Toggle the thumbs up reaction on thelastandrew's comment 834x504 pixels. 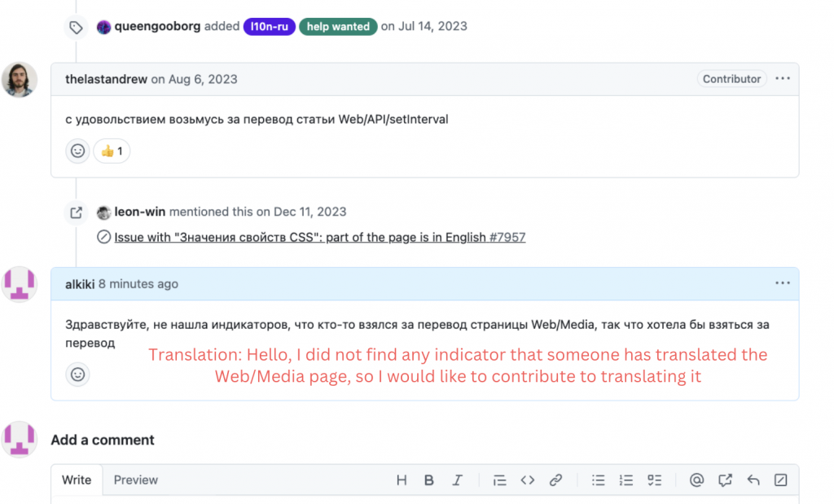coord(112,151)
